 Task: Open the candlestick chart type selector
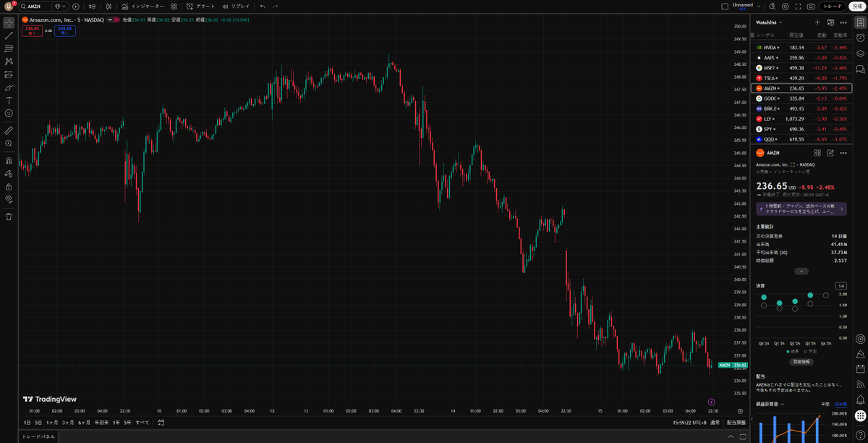[x=109, y=6]
